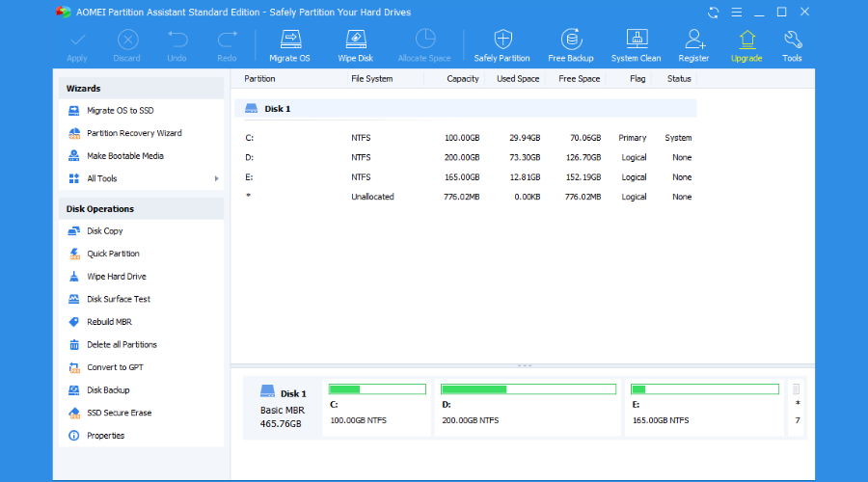Choose Convert to GPT
Image resolution: width=868 pixels, height=482 pixels.
[x=115, y=367]
